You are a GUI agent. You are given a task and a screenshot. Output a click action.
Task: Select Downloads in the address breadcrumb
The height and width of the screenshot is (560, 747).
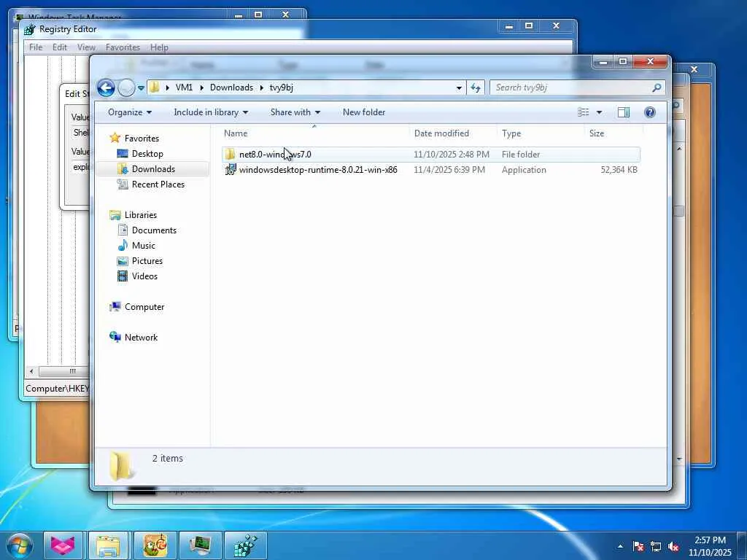[x=231, y=87]
